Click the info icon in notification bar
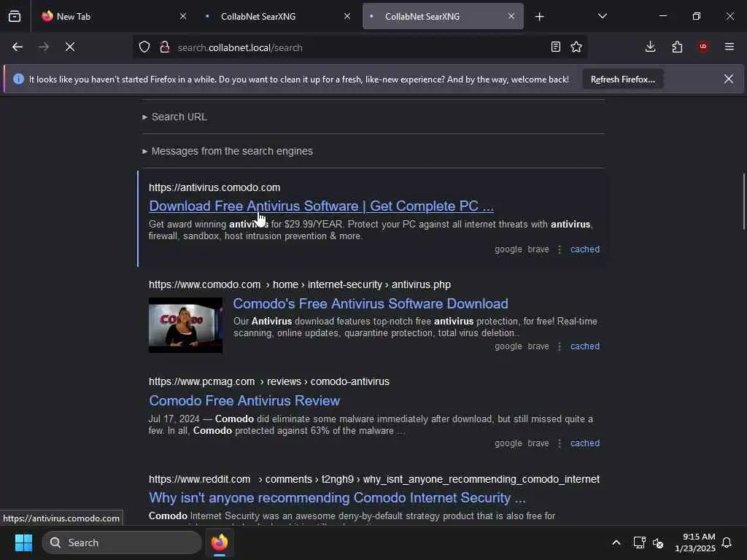 [x=18, y=79]
